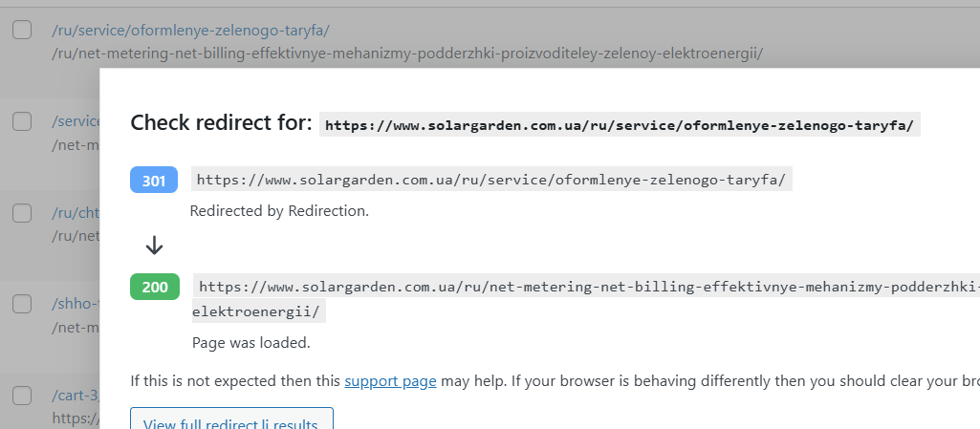The width and height of the screenshot is (980, 429).
Task: Select the checkbox beside the /service row
Action: [22, 121]
